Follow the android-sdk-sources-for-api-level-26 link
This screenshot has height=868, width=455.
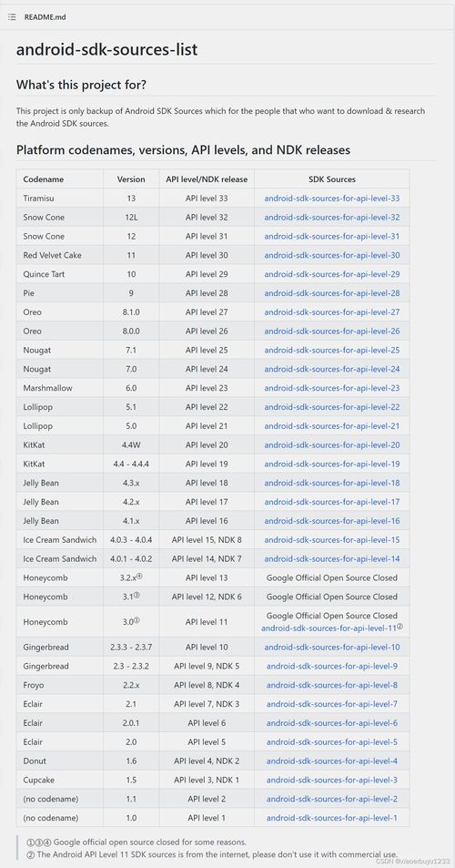pos(332,331)
